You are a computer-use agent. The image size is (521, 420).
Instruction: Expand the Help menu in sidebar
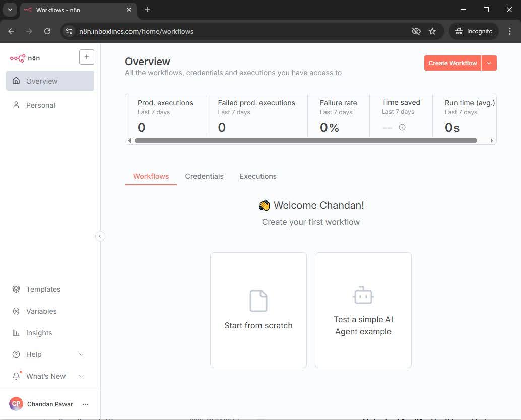point(81,354)
